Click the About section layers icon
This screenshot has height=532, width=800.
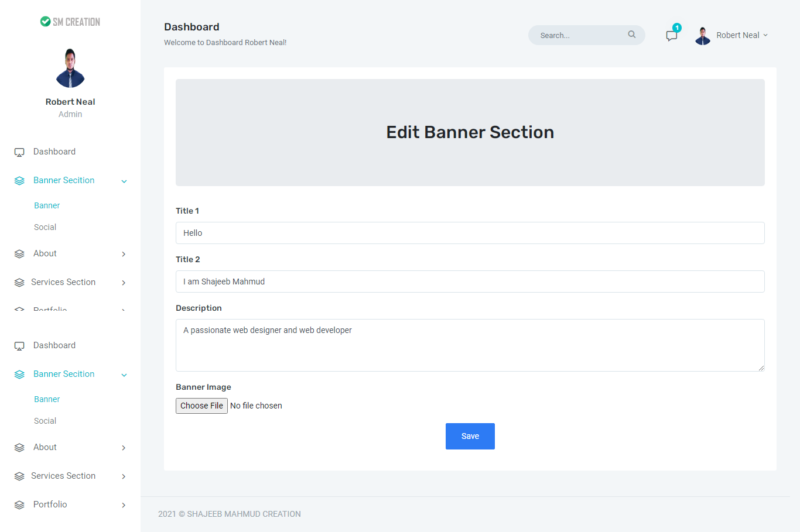coord(19,253)
